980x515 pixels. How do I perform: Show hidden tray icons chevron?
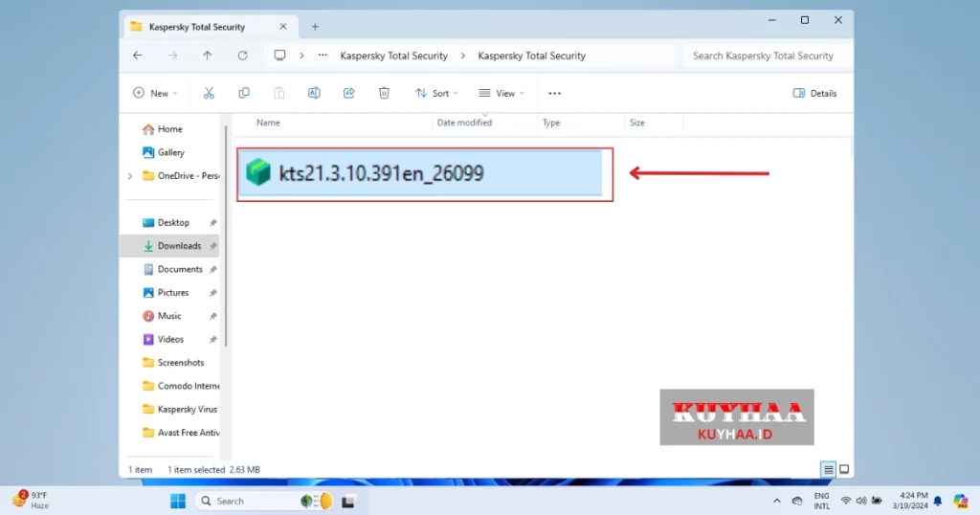(x=777, y=501)
